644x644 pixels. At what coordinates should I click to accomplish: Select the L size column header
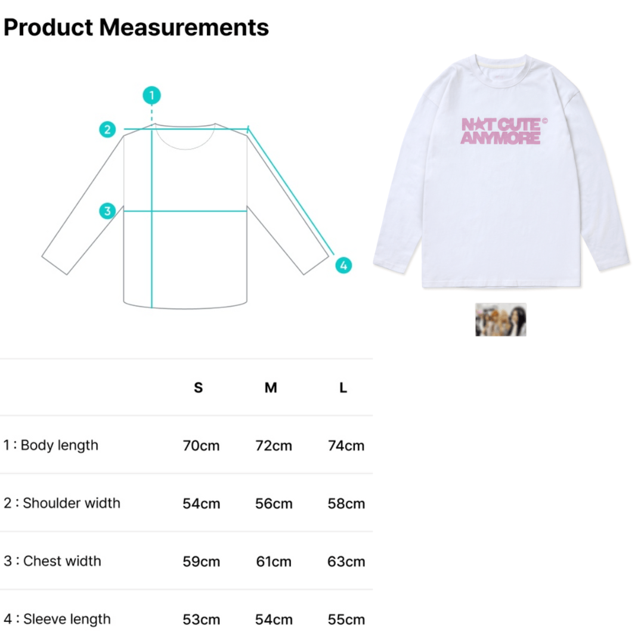[x=343, y=388]
